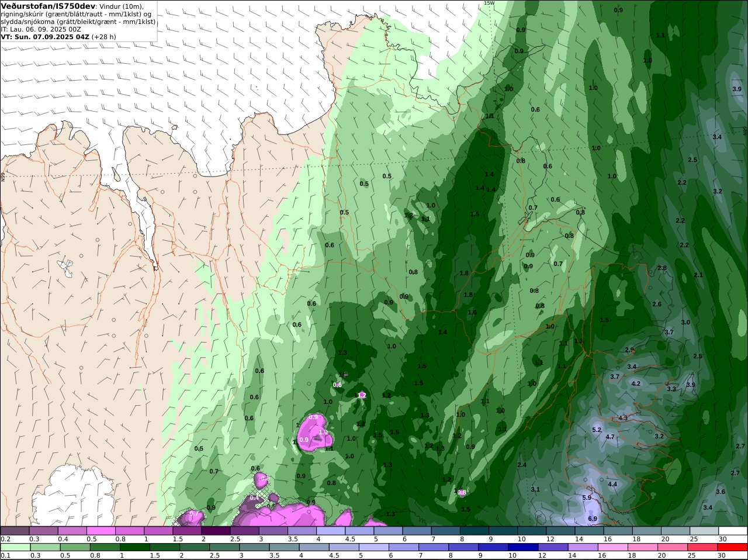Click the bright pink 0.5 swatch in upper legend row

pyautogui.click(x=101, y=531)
